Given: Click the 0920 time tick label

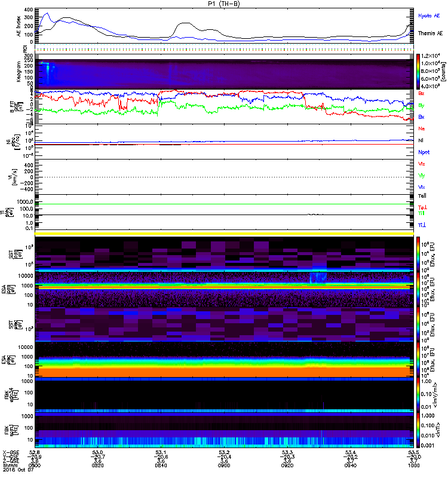Looking at the screenshot, I should pos(287,465).
